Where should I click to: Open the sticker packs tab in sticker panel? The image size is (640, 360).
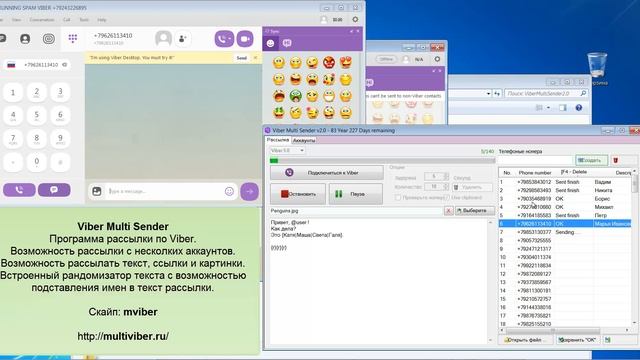(x=287, y=43)
